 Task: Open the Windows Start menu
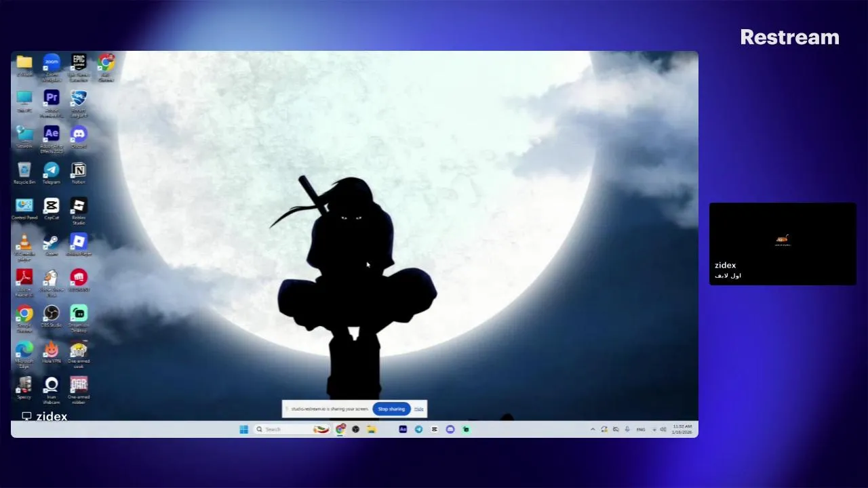pyautogui.click(x=243, y=429)
